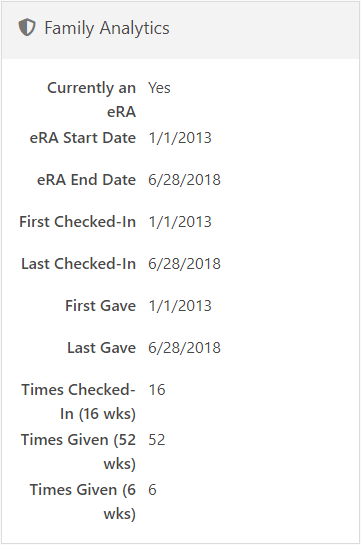The image size is (361, 545).
Task: Click the Last Checked-In label
Action: click(79, 264)
